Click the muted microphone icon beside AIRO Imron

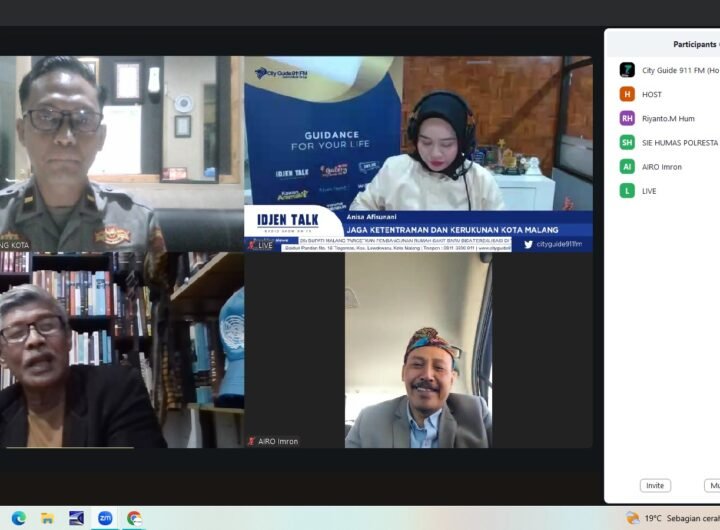tap(251, 441)
